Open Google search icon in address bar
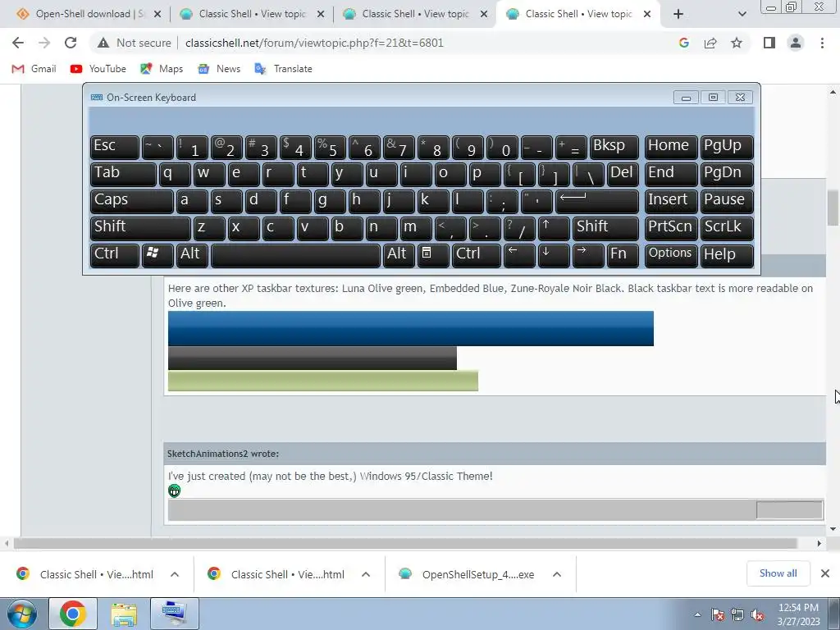The width and height of the screenshot is (840, 630). coord(683,43)
